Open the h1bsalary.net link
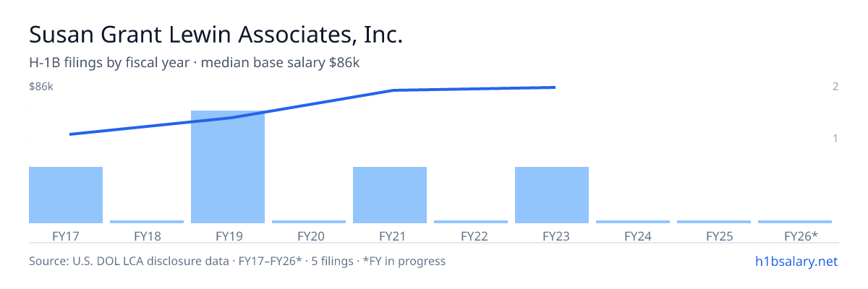This screenshot has width=868, height=289. pyautogui.click(x=796, y=261)
